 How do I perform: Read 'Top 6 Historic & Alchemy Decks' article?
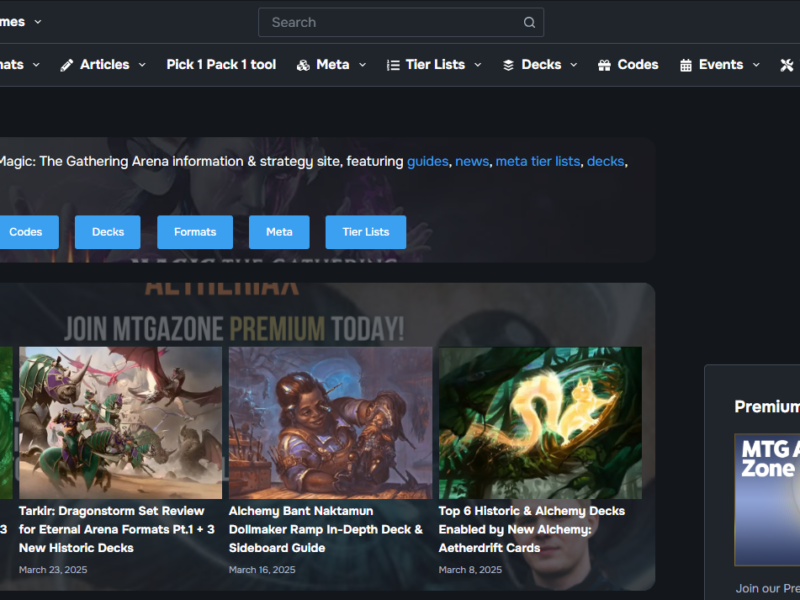(532, 530)
